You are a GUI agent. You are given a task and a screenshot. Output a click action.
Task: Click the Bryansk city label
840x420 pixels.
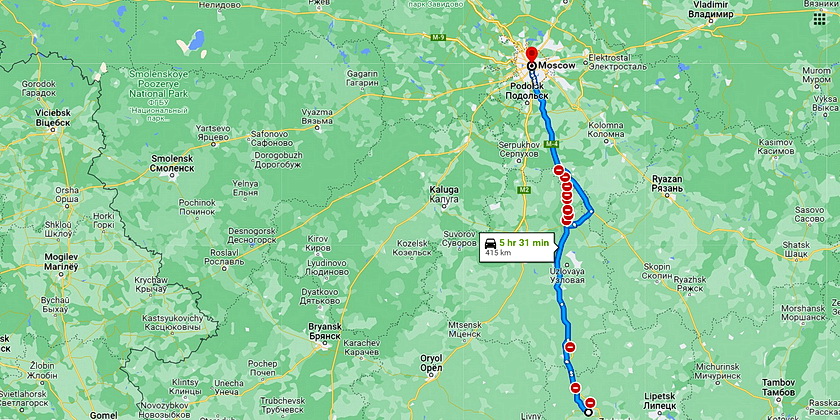(325, 331)
